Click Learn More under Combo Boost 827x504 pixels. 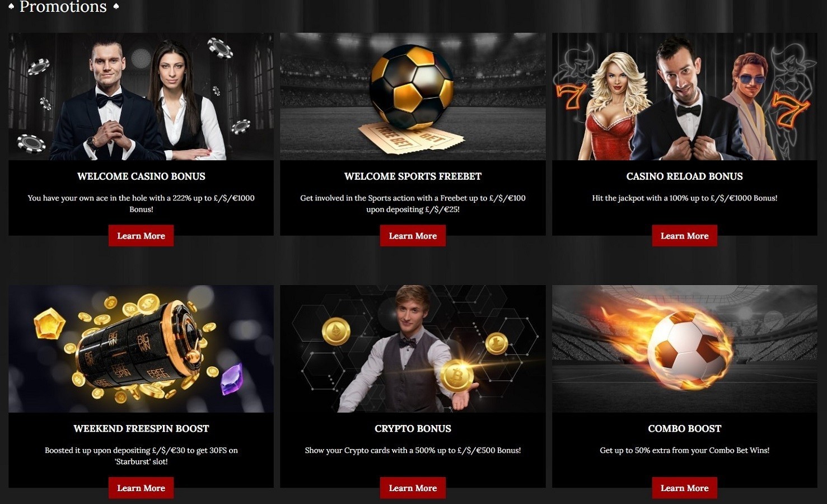click(x=684, y=488)
